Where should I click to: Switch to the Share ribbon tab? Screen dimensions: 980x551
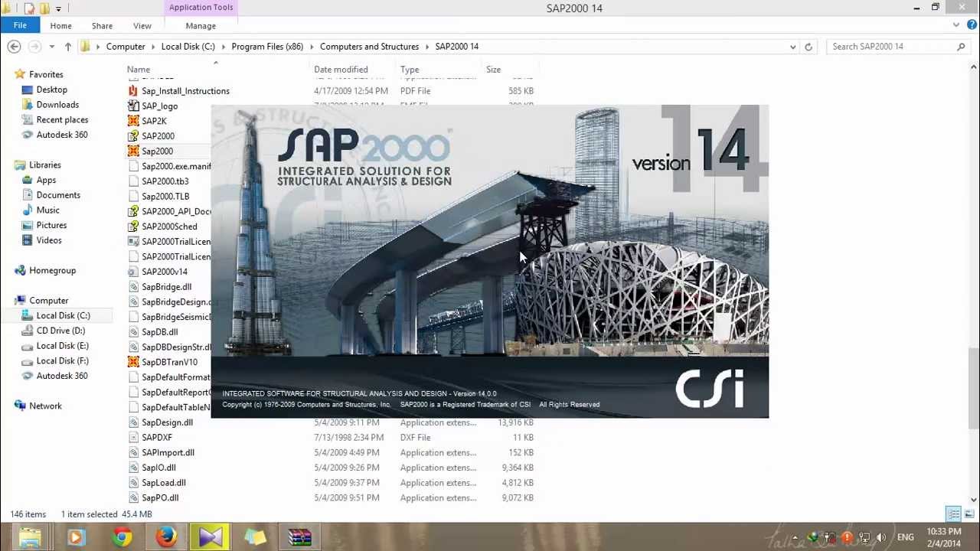(x=102, y=26)
